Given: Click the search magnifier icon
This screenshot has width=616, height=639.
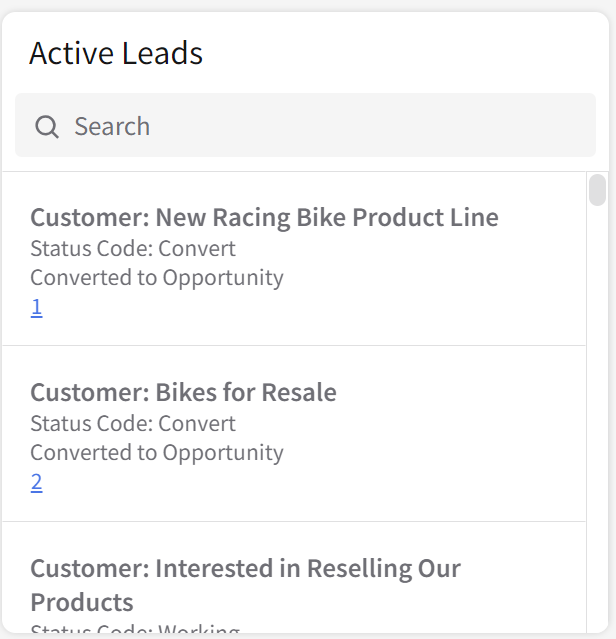Looking at the screenshot, I should click(x=47, y=127).
